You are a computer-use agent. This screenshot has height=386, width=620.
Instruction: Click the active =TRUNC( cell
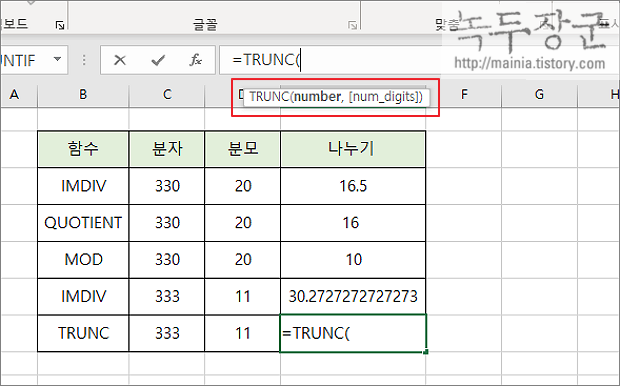pyautogui.click(x=353, y=333)
